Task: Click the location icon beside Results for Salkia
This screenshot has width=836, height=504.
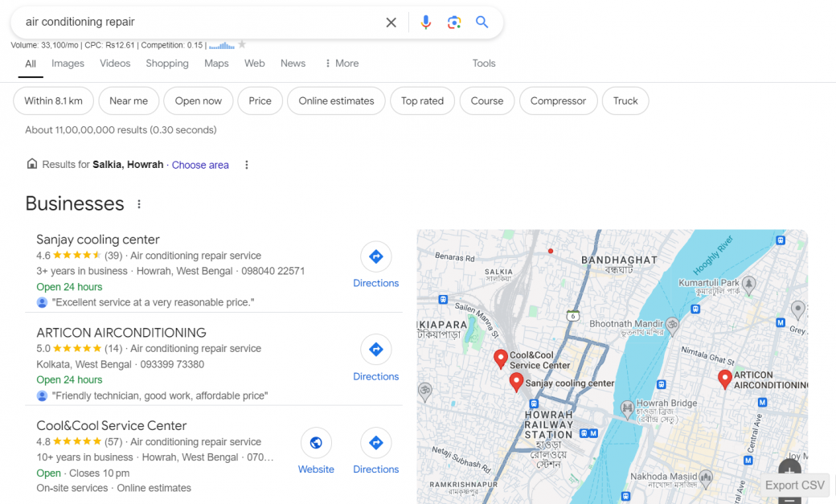Action: pyautogui.click(x=32, y=164)
